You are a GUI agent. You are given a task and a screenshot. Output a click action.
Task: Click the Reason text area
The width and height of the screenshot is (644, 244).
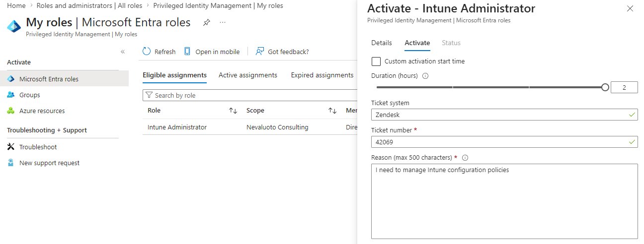[504, 201]
